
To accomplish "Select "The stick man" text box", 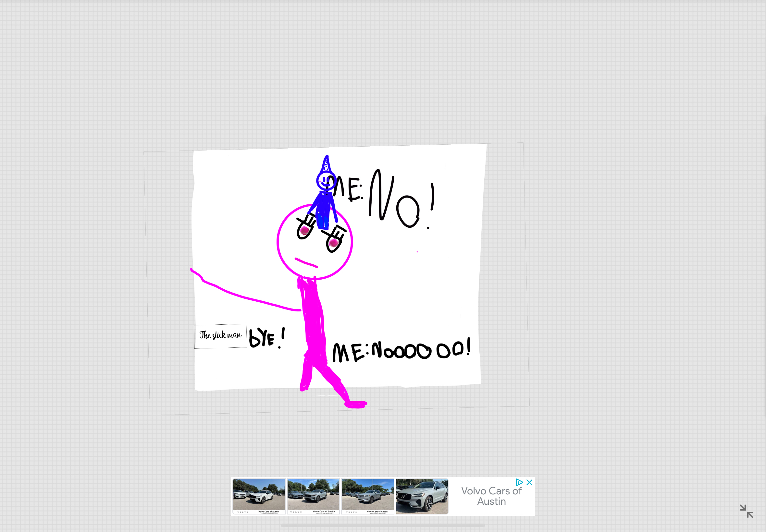I will click(220, 335).
